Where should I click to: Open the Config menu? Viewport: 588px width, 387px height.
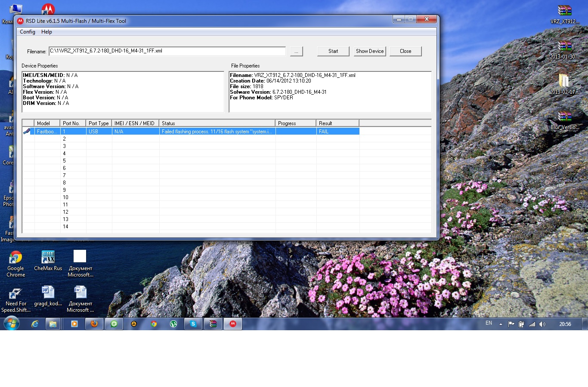point(28,32)
